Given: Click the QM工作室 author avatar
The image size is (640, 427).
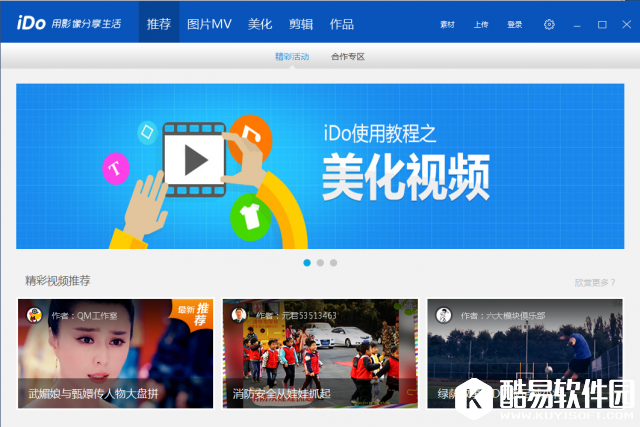Looking at the screenshot, I should coord(34,315).
